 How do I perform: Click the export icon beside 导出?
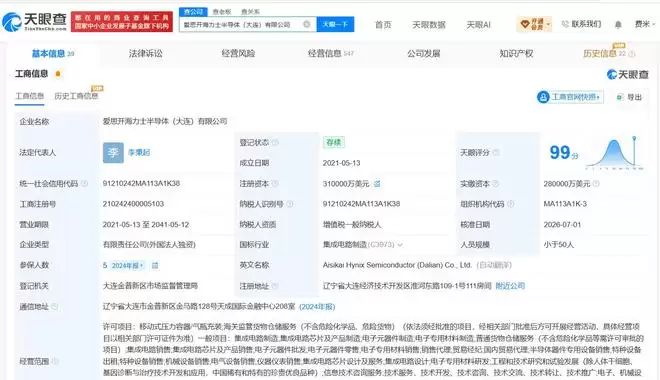pos(620,97)
